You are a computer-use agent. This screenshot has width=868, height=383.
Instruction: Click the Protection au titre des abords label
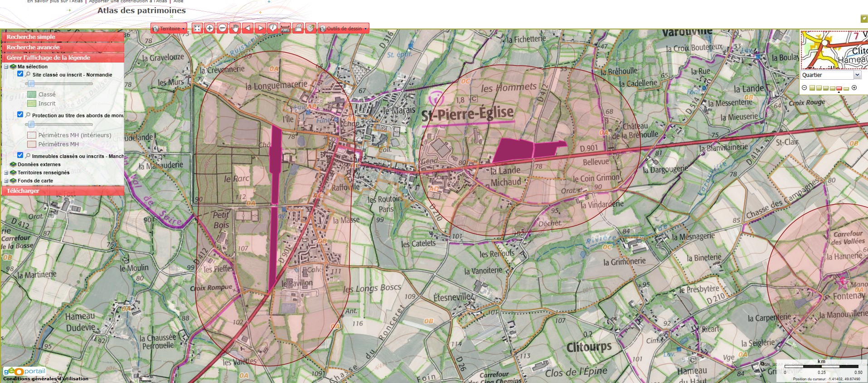(x=78, y=115)
